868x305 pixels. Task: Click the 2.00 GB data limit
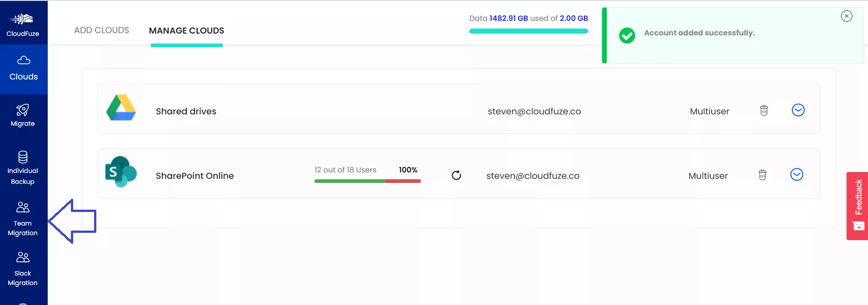(574, 18)
